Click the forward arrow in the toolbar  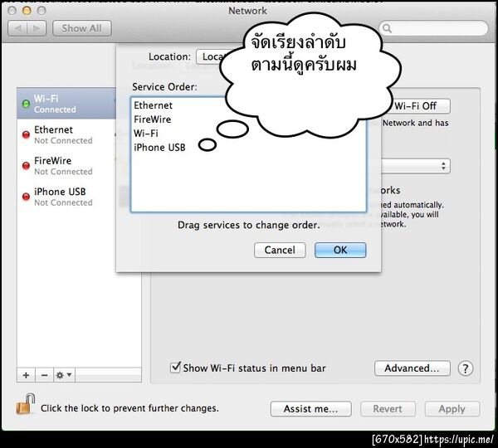[37, 28]
